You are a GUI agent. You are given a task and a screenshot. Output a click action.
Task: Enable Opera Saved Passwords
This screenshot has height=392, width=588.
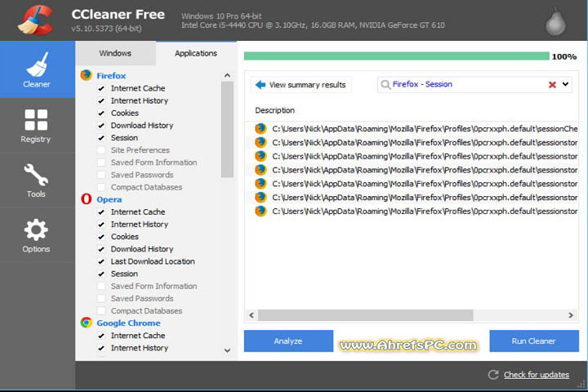[101, 299]
